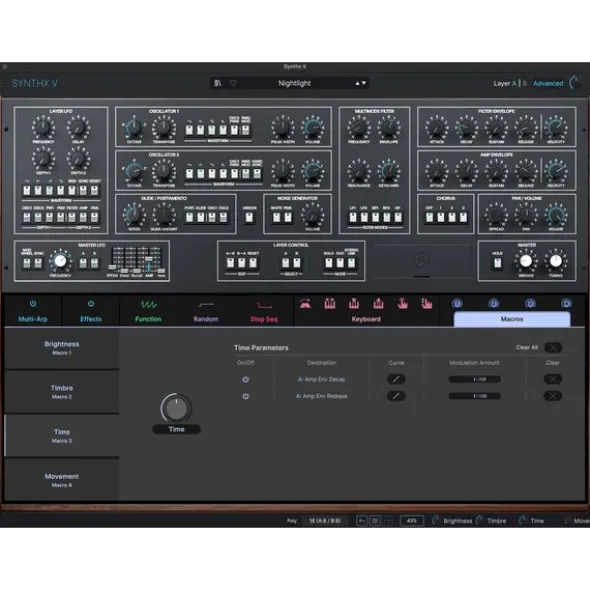The image size is (590, 591).
Task: Select the Macros tab
Action: [512, 319]
